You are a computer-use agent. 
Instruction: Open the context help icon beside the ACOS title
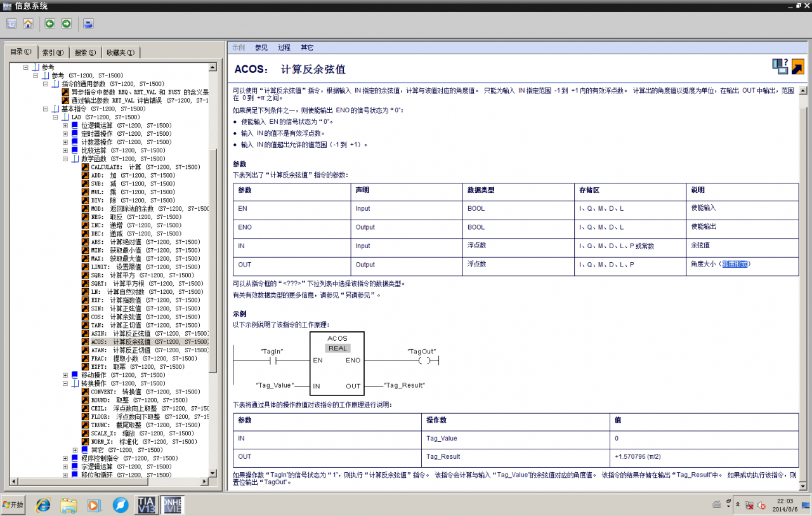(x=780, y=66)
